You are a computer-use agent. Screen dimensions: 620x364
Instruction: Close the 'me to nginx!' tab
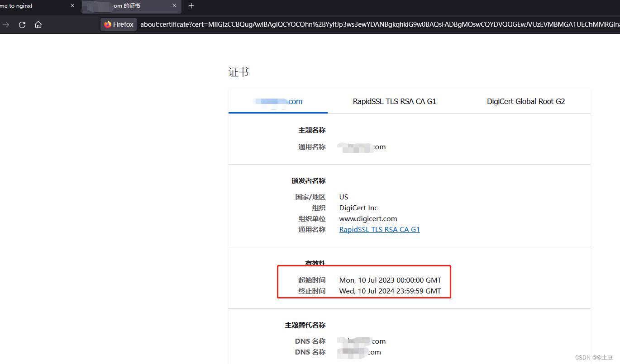coord(72,6)
